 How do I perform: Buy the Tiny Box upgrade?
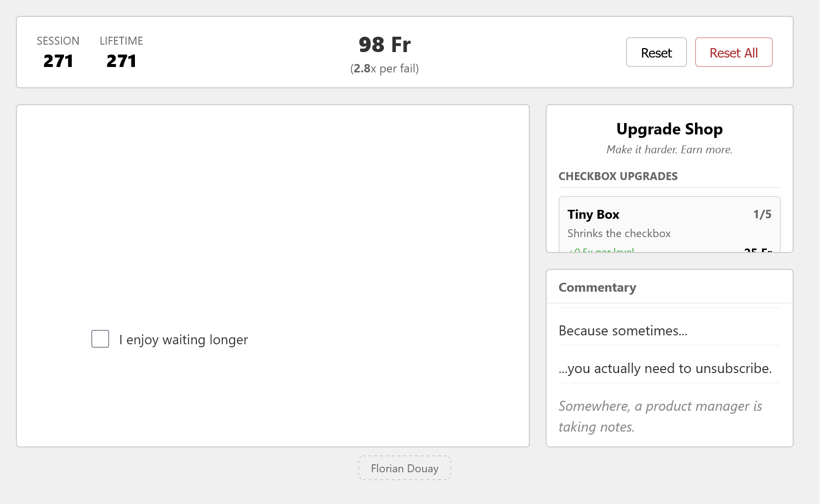pos(669,224)
